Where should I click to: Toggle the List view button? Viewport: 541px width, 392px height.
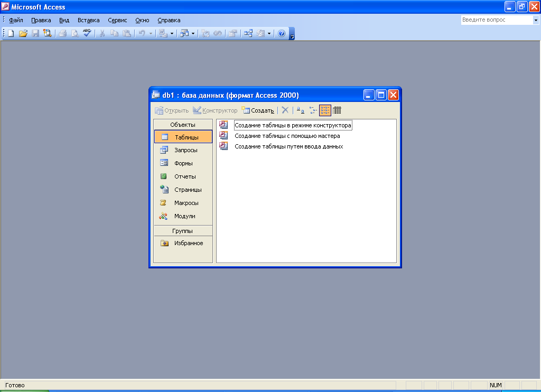pyautogui.click(x=325, y=110)
